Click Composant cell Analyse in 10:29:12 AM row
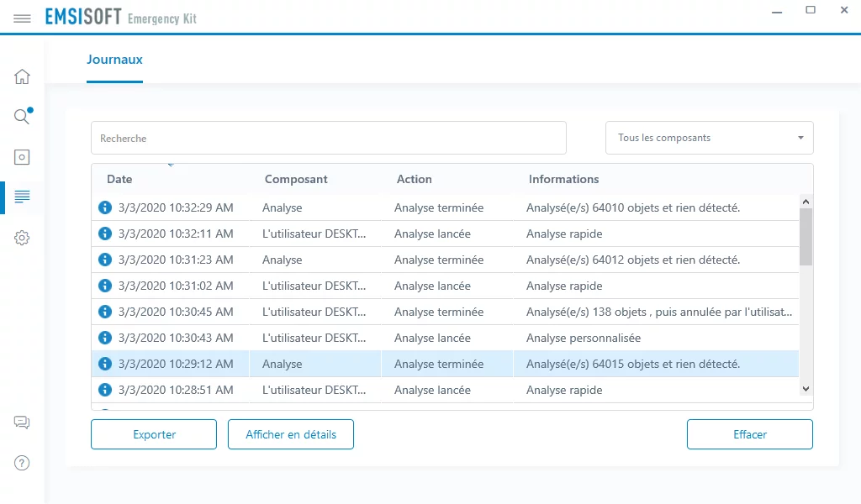861x504 pixels. tap(283, 365)
